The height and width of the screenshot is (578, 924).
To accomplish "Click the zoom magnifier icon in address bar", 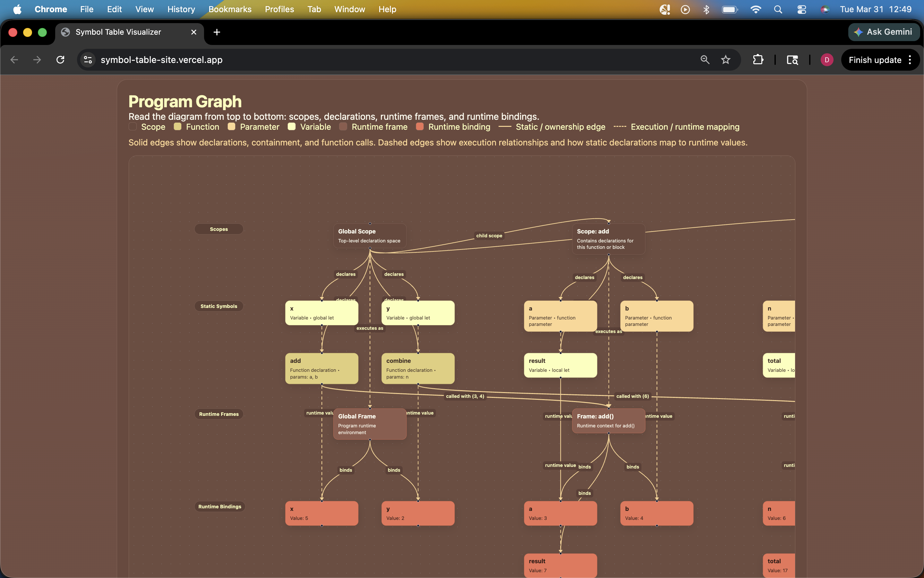I will pyautogui.click(x=705, y=60).
